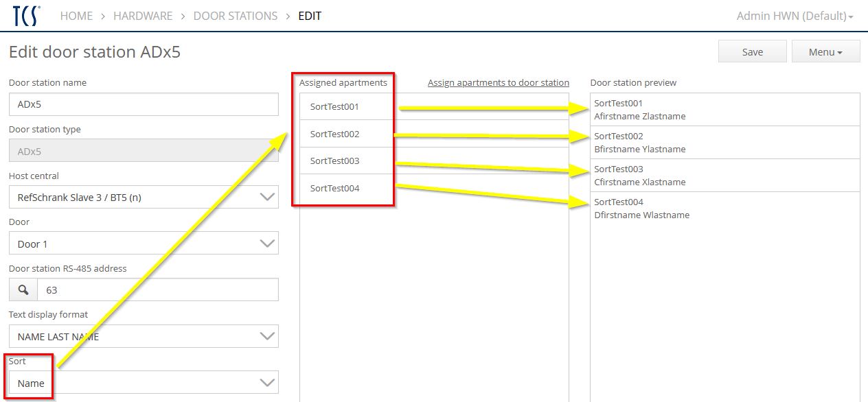Open Admin HWN user menu
868x402 pixels.
(795, 16)
